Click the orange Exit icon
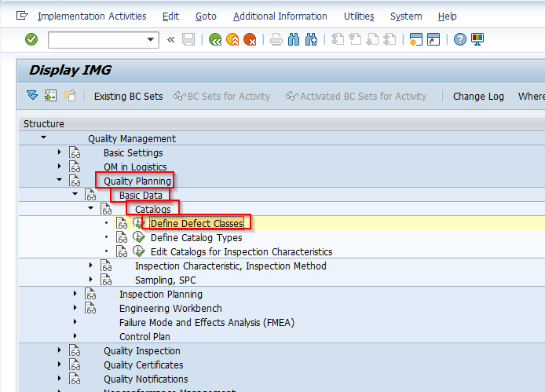This screenshot has width=545, height=392. click(232, 39)
